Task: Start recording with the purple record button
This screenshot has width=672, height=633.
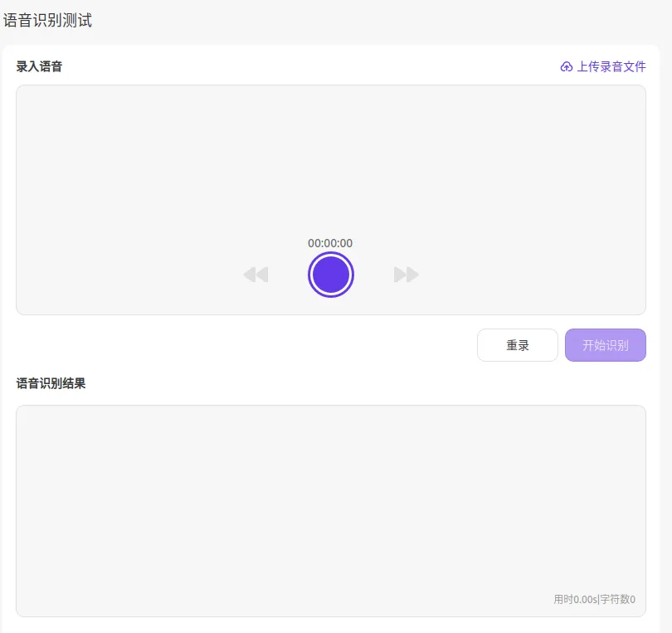Action: coord(330,275)
